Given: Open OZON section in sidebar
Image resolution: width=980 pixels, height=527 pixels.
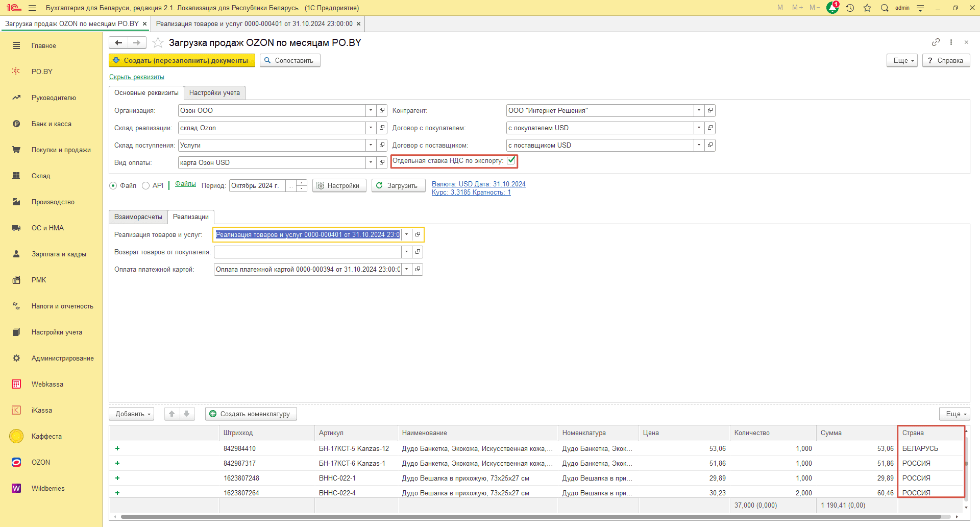Looking at the screenshot, I should tap(40, 462).
